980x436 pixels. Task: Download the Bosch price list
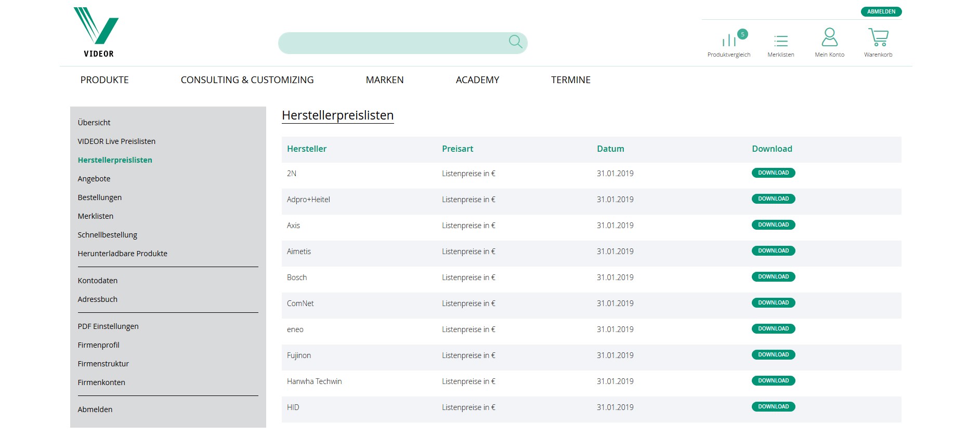[x=773, y=277]
